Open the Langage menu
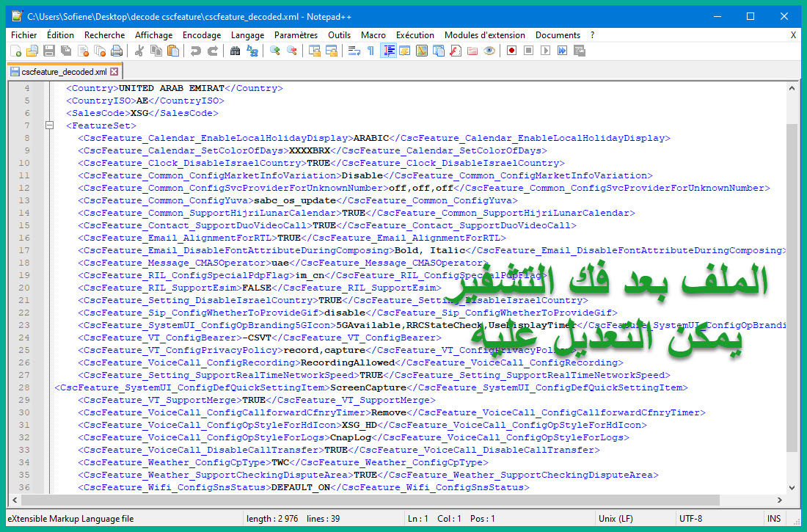 coord(247,35)
